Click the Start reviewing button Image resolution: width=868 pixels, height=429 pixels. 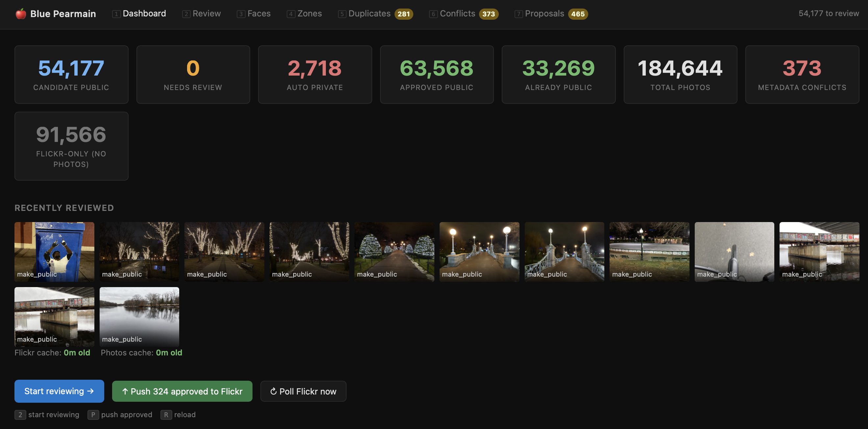(x=59, y=391)
